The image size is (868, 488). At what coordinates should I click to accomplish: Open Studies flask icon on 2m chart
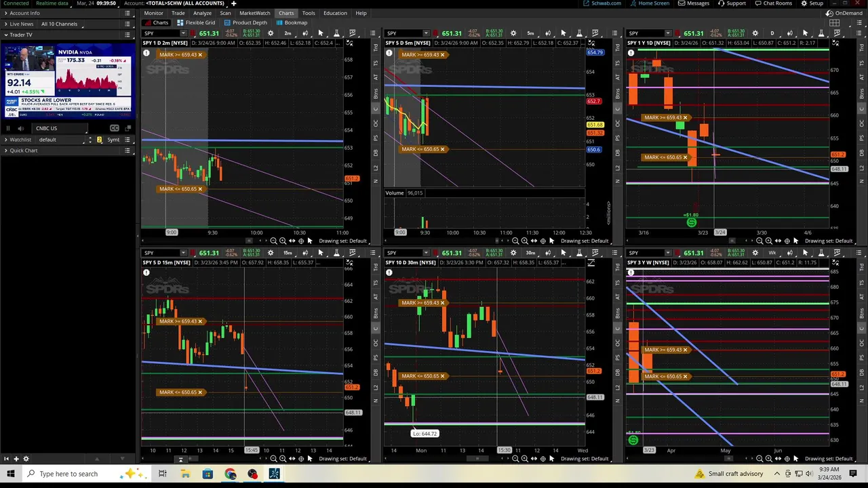[336, 33]
